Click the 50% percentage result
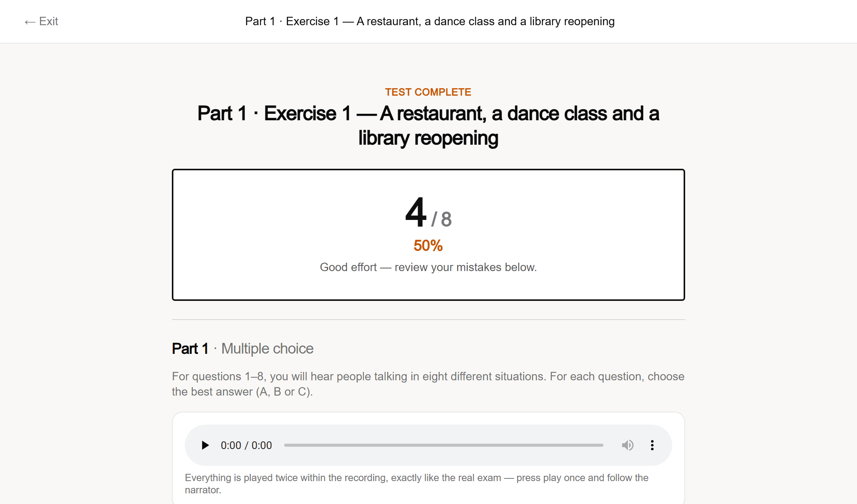Screen dimensions: 857x504 [428, 246]
